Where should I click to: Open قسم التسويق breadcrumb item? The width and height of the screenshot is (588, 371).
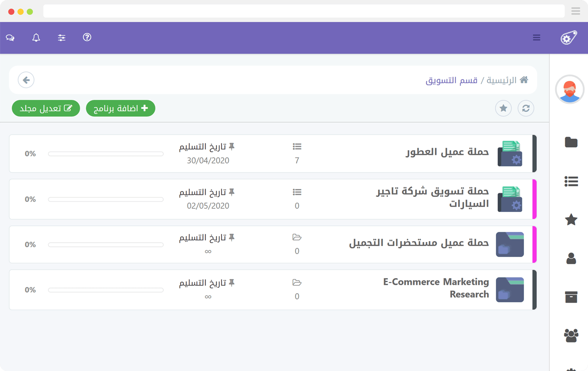click(x=451, y=80)
